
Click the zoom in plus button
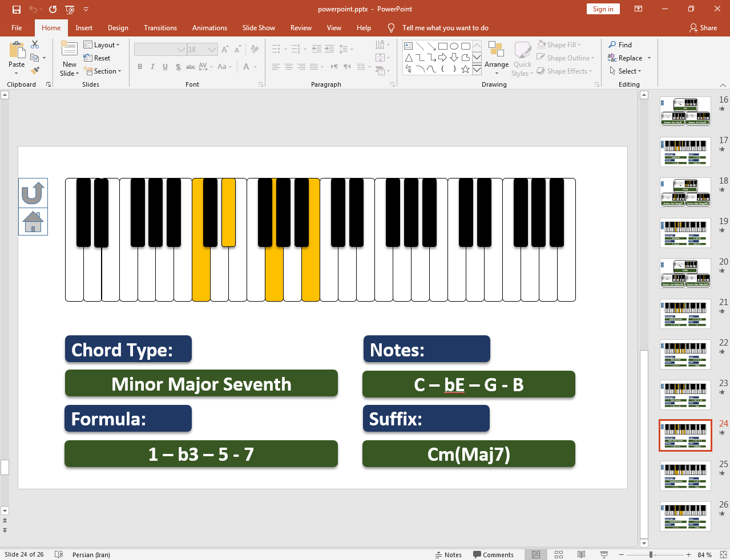pos(689,554)
